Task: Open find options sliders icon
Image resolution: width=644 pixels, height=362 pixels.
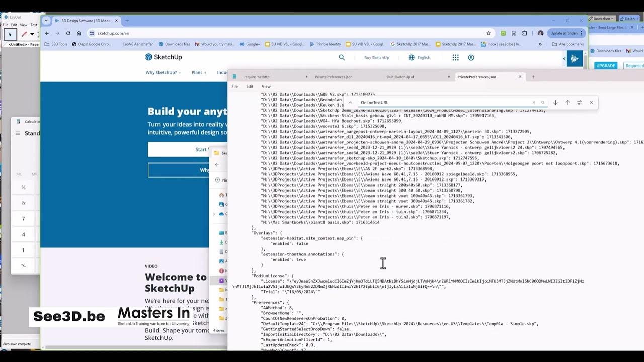Action: pyautogui.click(x=579, y=102)
